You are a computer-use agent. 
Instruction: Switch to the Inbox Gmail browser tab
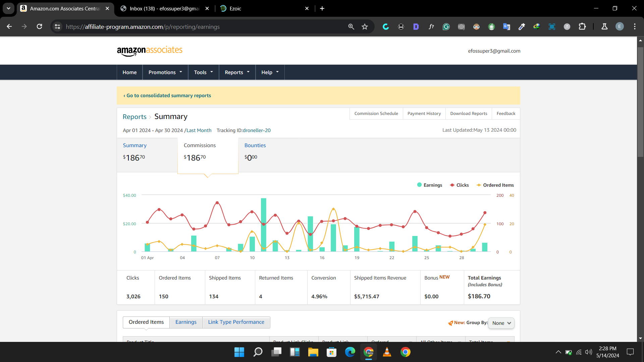pyautogui.click(x=164, y=8)
